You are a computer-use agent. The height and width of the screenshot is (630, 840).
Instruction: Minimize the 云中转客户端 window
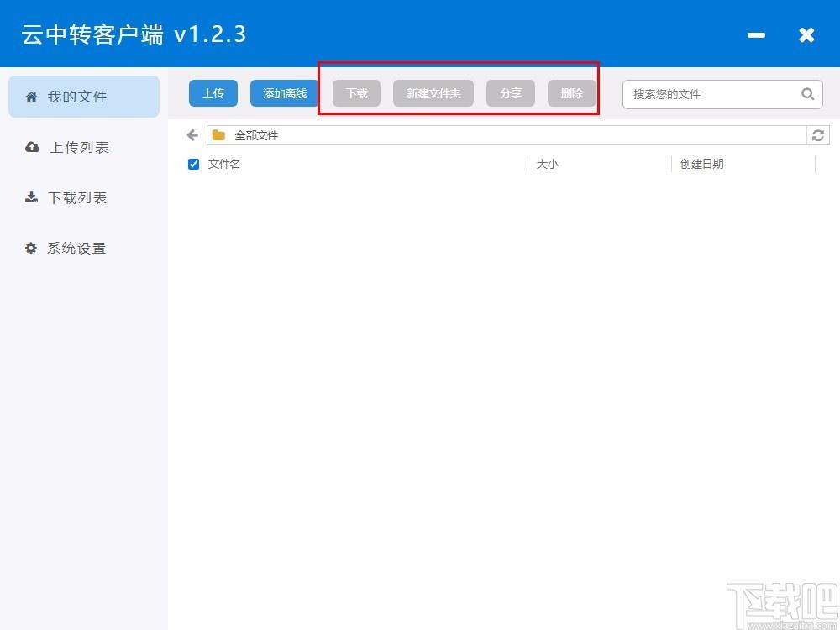(757, 35)
